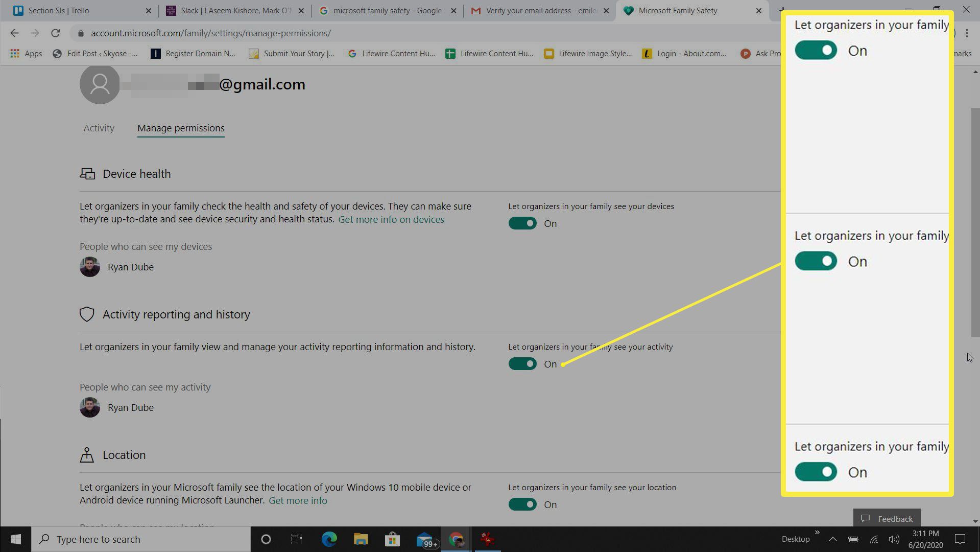Reload the Family Safety page
The width and height of the screenshot is (980, 552).
(x=55, y=33)
